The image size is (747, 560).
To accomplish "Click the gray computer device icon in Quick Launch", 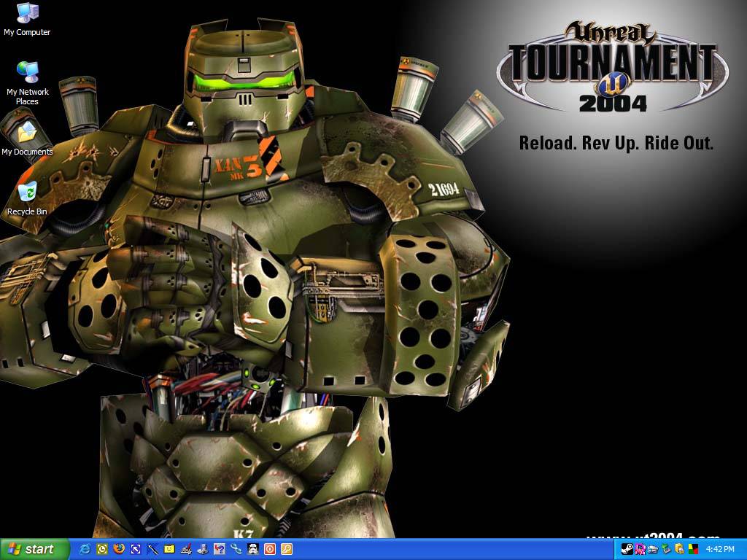I will click(x=203, y=549).
